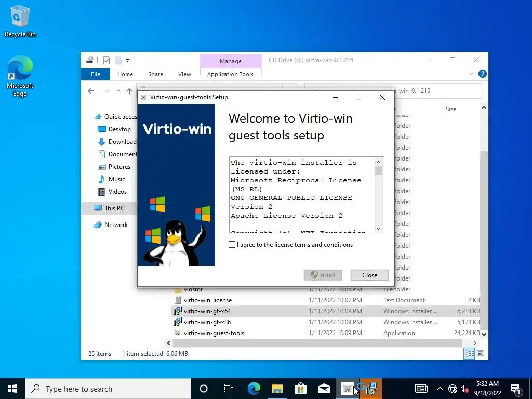Click installer taskbar icon highlighted orange
Image resolution: width=532 pixels, height=399 pixels.
click(x=371, y=389)
